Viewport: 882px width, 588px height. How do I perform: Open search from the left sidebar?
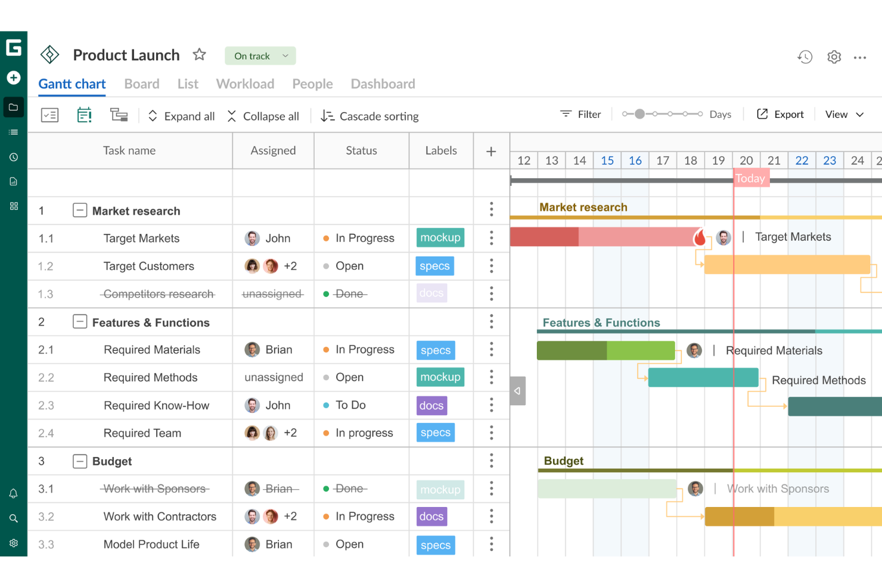click(13, 518)
